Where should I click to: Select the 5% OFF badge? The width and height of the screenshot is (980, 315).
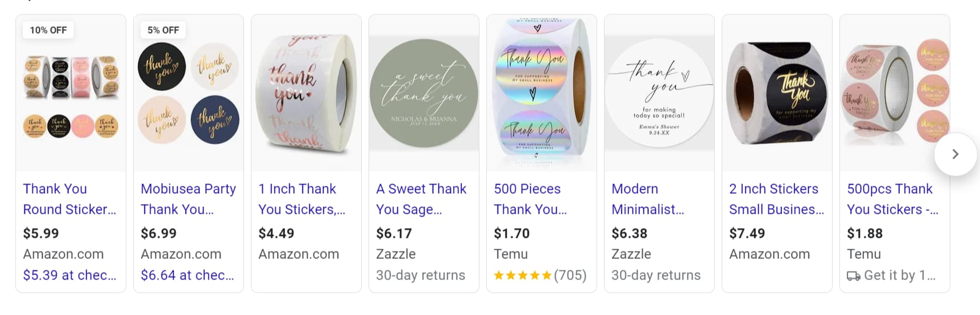[163, 30]
